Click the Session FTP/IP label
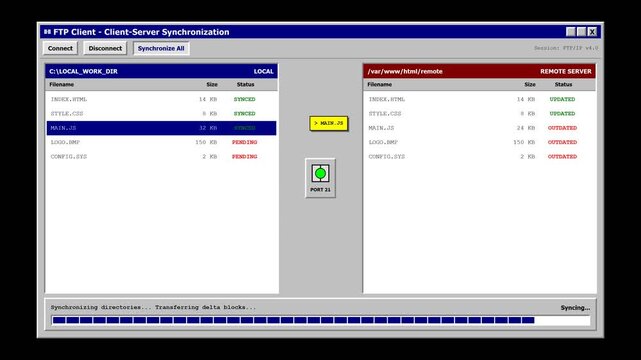This screenshot has width=641, height=360. pyautogui.click(x=566, y=48)
